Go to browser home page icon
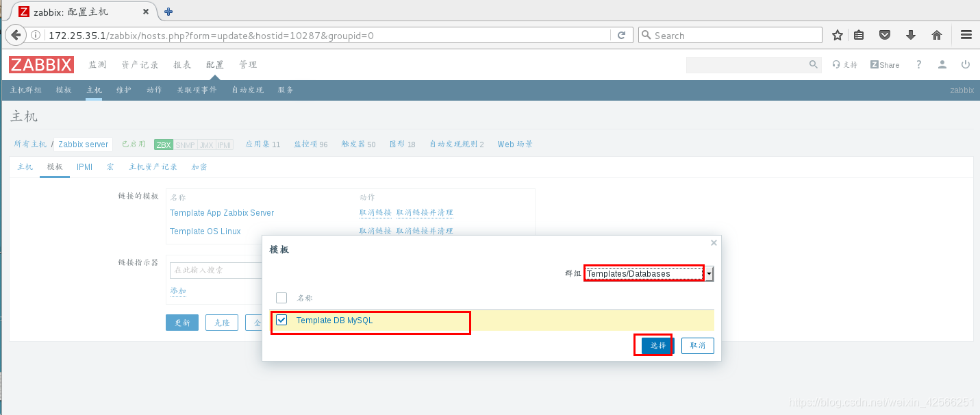This screenshot has width=980, height=415. coord(937,36)
